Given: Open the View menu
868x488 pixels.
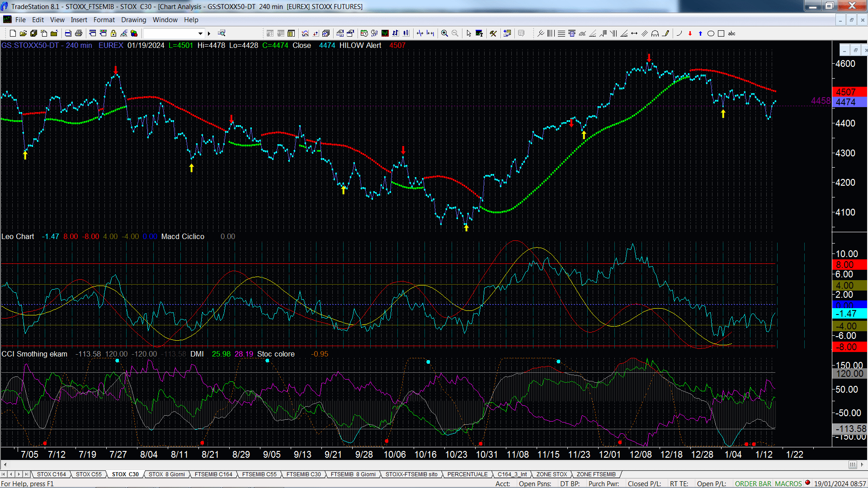Looking at the screenshot, I should point(57,20).
